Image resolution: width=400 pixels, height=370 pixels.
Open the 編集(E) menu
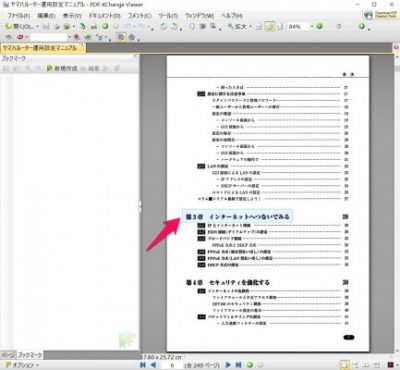click(x=46, y=16)
